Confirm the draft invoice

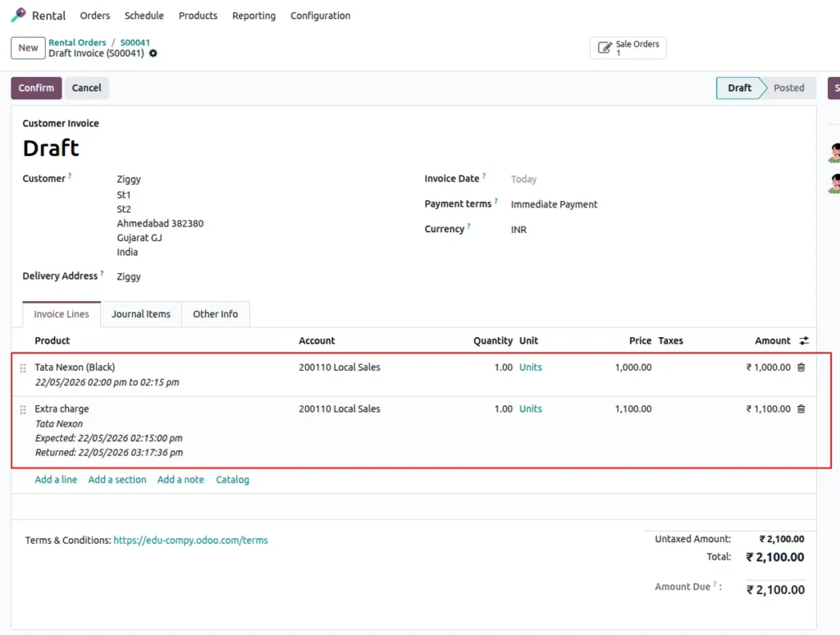click(x=36, y=88)
